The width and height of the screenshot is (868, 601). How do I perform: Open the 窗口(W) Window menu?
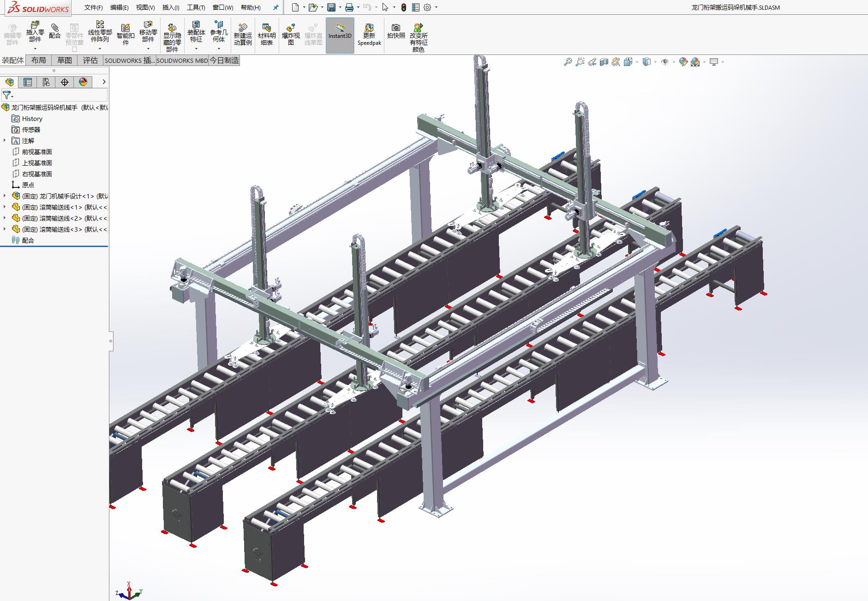tap(223, 7)
